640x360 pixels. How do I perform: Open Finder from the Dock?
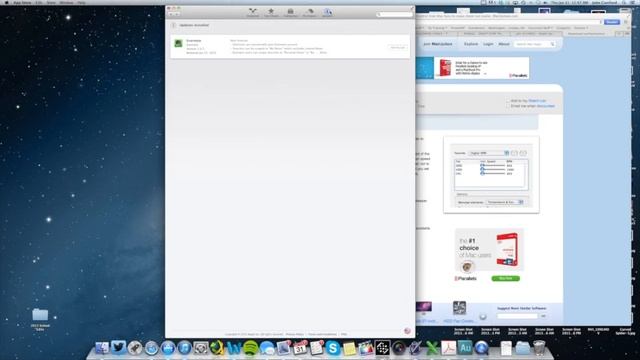pyautogui.click(x=102, y=348)
